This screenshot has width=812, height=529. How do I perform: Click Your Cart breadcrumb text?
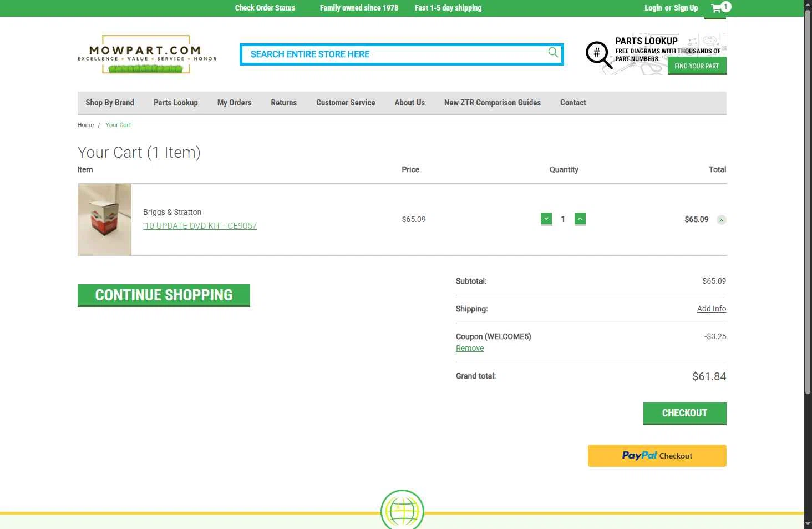118,125
